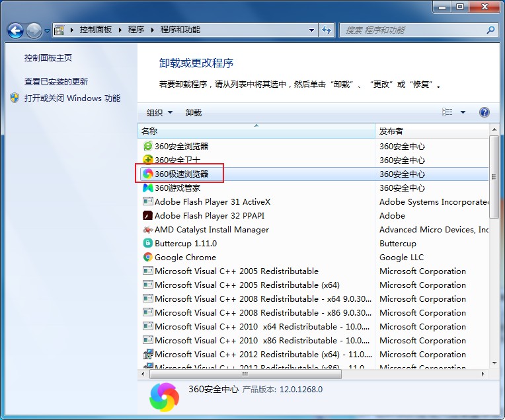
Task: Select the 360游戏管家 row text
Action: (x=177, y=188)
